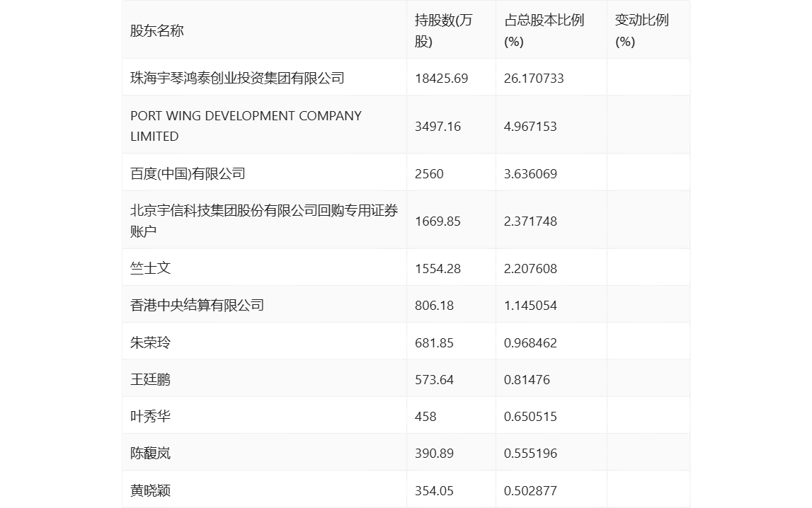Image resolution: width=812 pixels, height=508 pixels.
Task: Select the percentage 1.145054
Action: (x=530, y=306)
